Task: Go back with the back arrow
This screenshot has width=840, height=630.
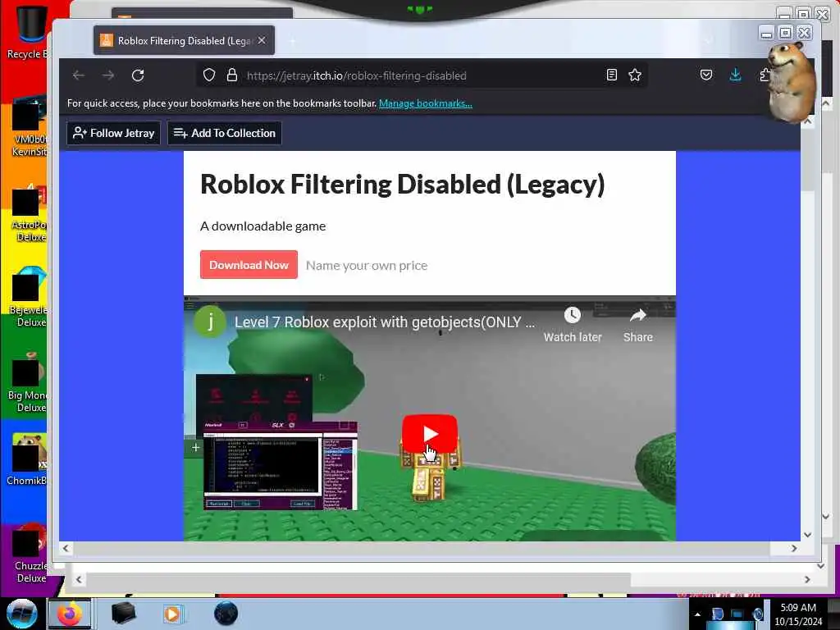Action: (79, 75)
